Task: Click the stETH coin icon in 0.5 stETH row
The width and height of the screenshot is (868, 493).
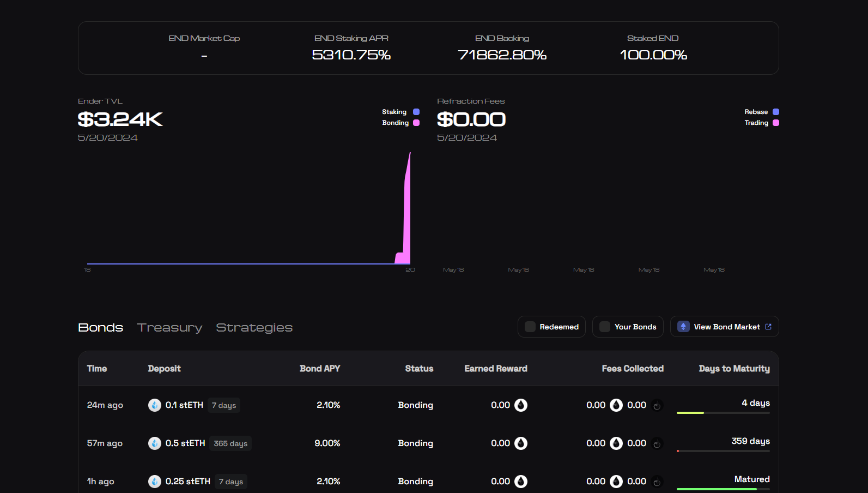Action: (155, 443)
